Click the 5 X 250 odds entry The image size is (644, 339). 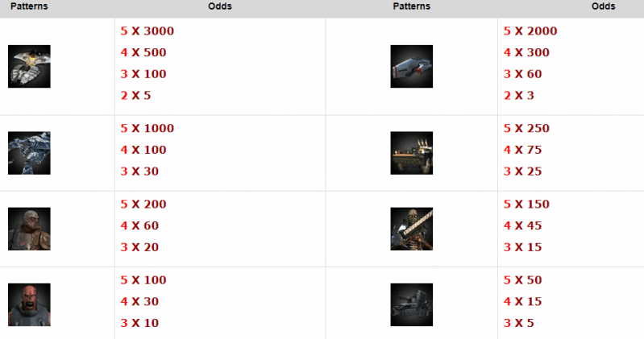click(526, 128)
